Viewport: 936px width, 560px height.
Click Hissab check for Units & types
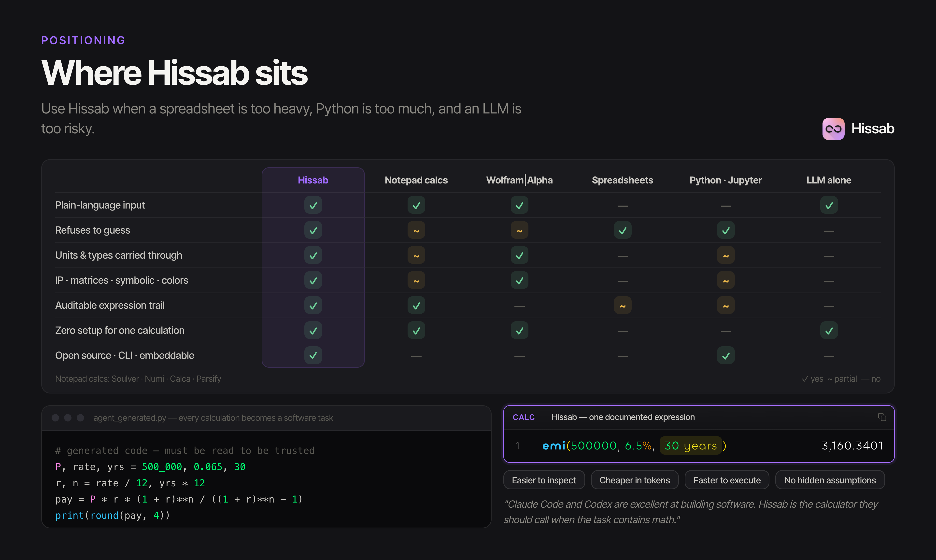click(313, 255)
